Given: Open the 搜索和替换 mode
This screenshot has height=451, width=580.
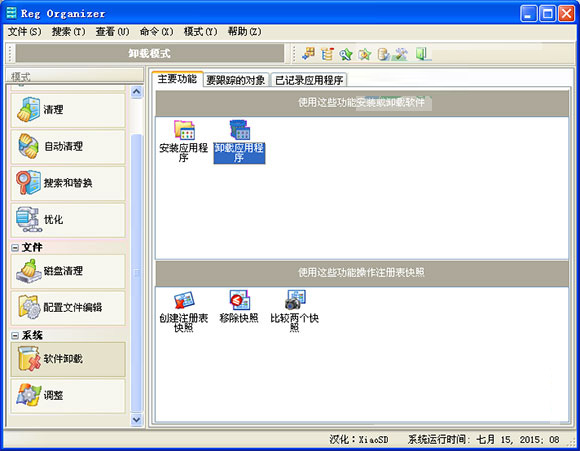Looking at the screenshot, I should (68, 184).
